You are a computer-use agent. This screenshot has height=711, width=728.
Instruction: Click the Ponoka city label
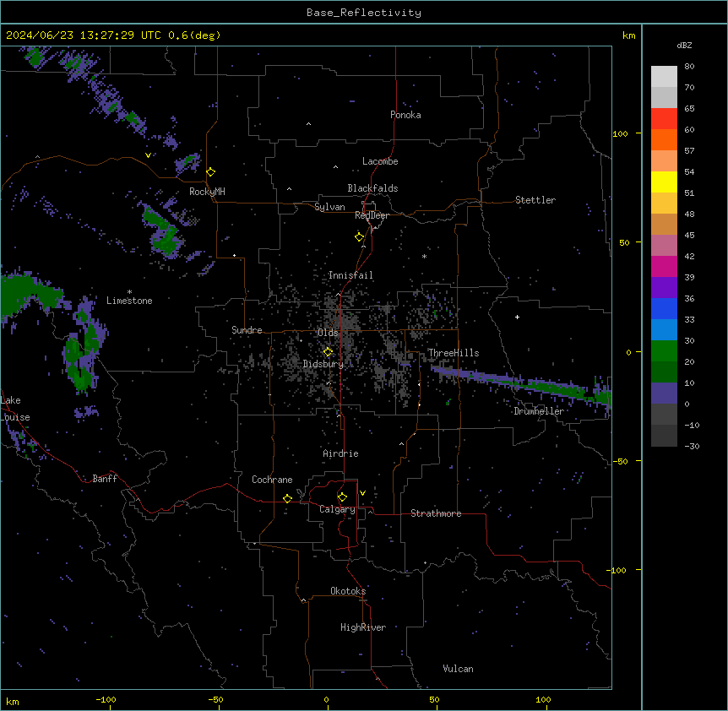click(x=405, y=115)
